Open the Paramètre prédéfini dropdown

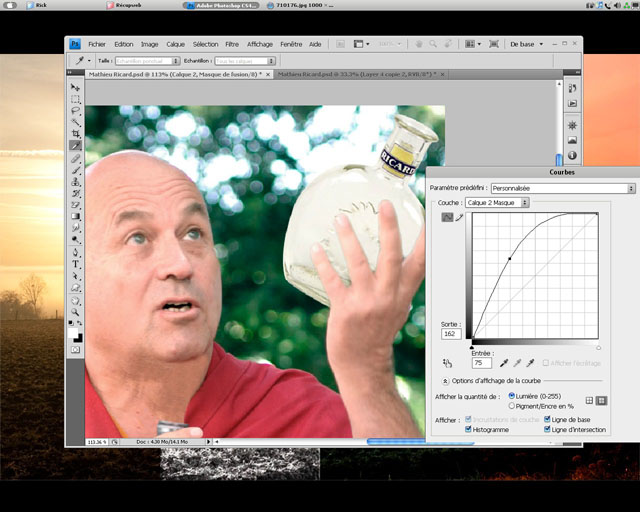[x=563, y=188]
